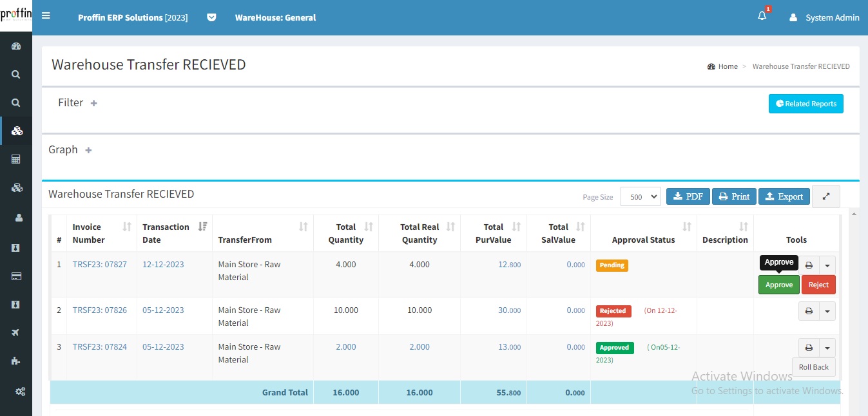Click the proffin logo

point(16,15)
